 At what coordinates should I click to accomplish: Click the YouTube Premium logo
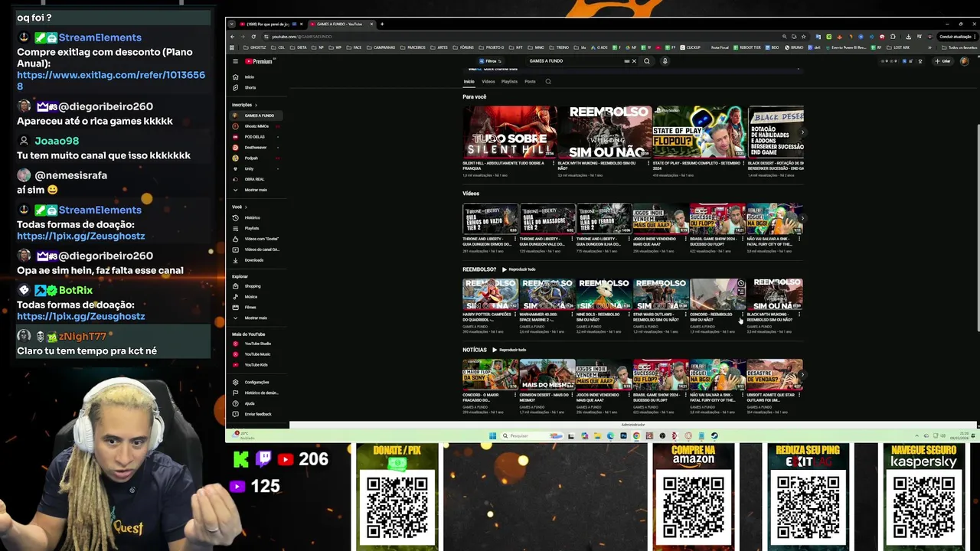pyautogui.click(x=258, y=61)
